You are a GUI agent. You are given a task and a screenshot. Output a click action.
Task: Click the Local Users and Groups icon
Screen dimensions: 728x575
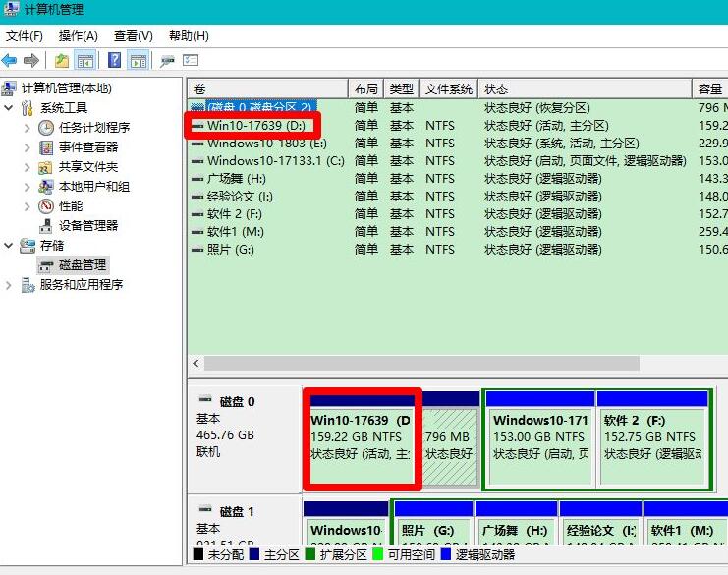click(45, 187)
